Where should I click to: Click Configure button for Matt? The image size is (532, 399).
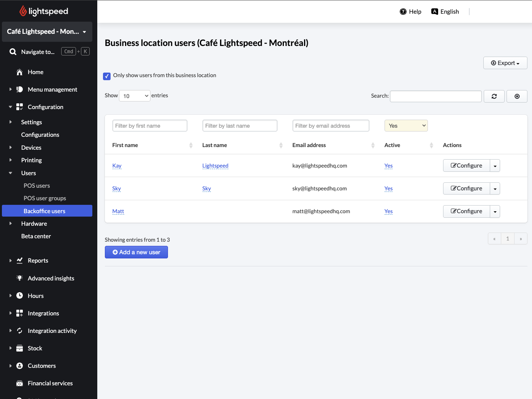[466, 211]
